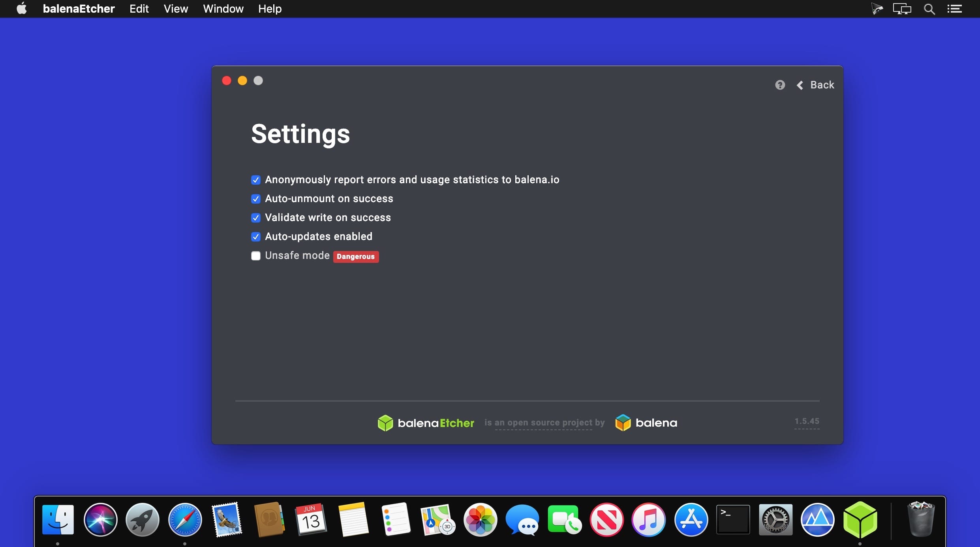Follow 'an open source project' link

pos(543,423)
